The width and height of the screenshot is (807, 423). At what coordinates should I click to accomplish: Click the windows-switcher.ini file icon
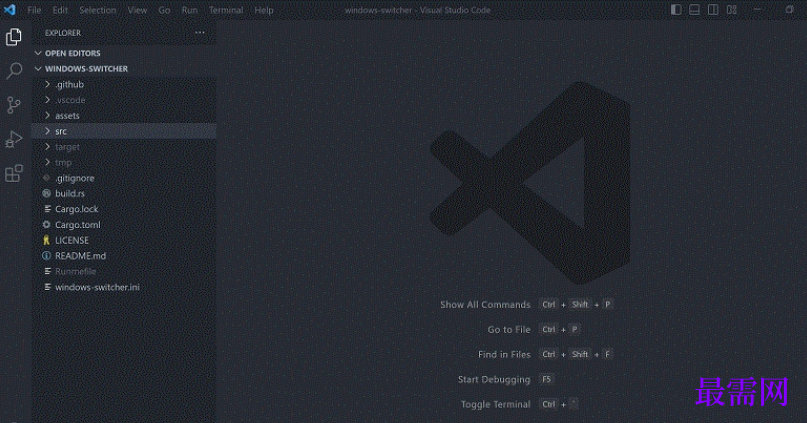pos(47,287)
